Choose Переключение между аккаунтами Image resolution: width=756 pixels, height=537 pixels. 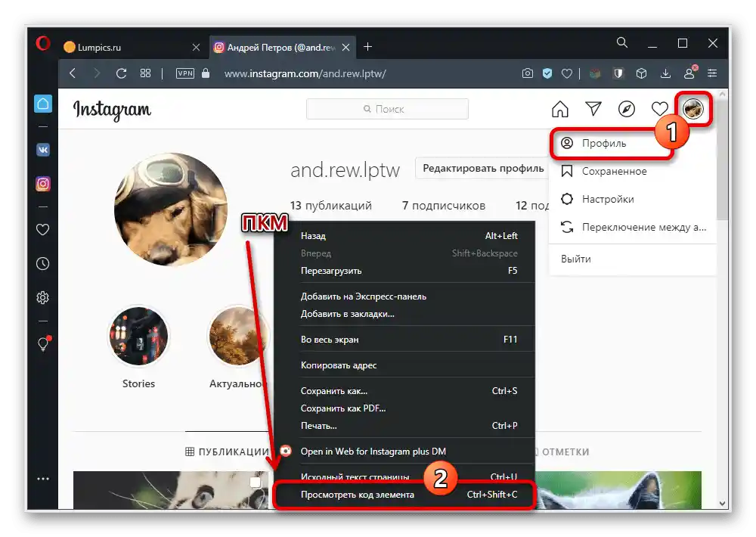click(x=631, y=227)
